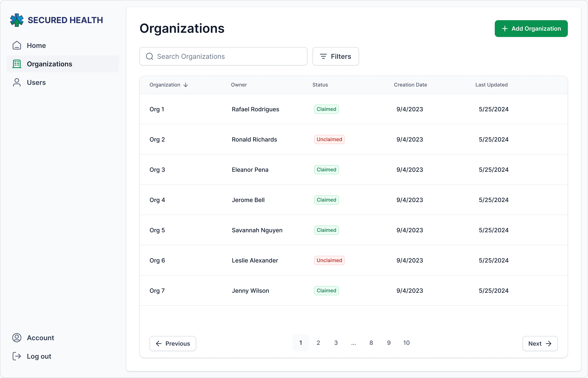Click the plus icon on Add Organization
Screen dimensions: 588x378
505,29
